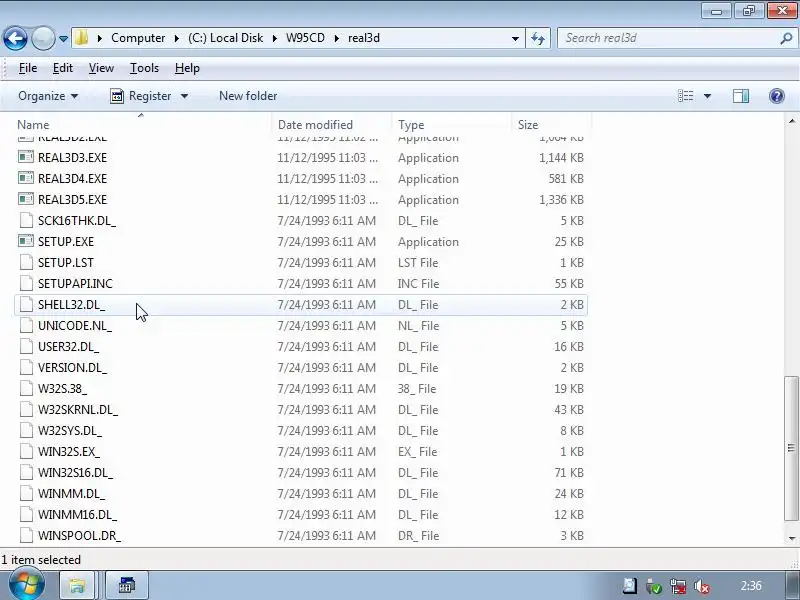Open the Tools menu
This screenshot has width=800, height=600.
click(144, 68)
